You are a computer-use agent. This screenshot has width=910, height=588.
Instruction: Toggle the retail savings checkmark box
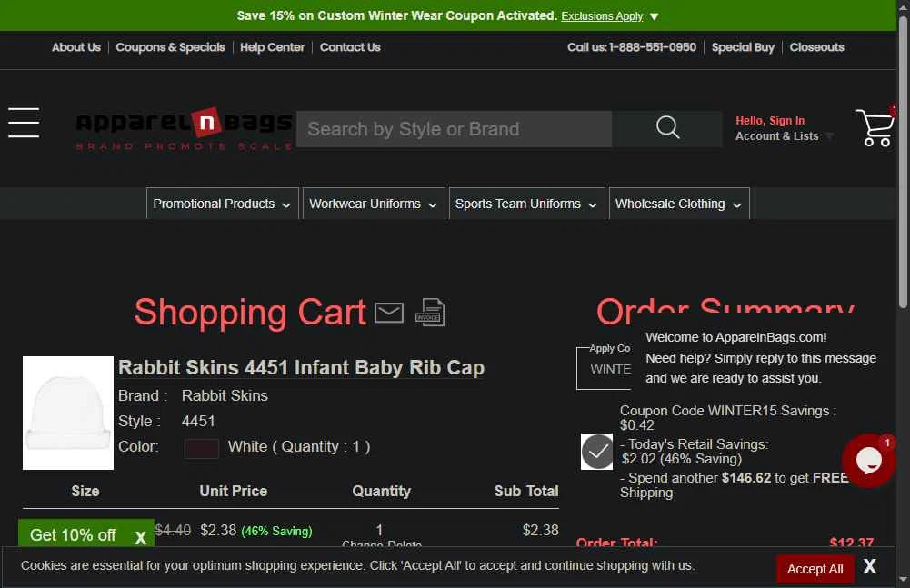pyautogui.click(x=596, y=452)
